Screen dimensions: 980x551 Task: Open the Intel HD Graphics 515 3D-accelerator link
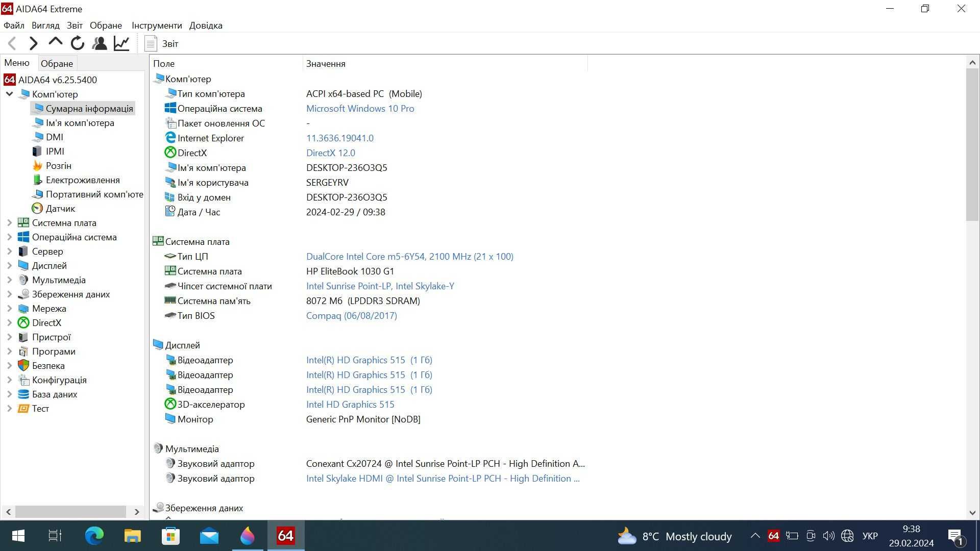tap(350, 404)
